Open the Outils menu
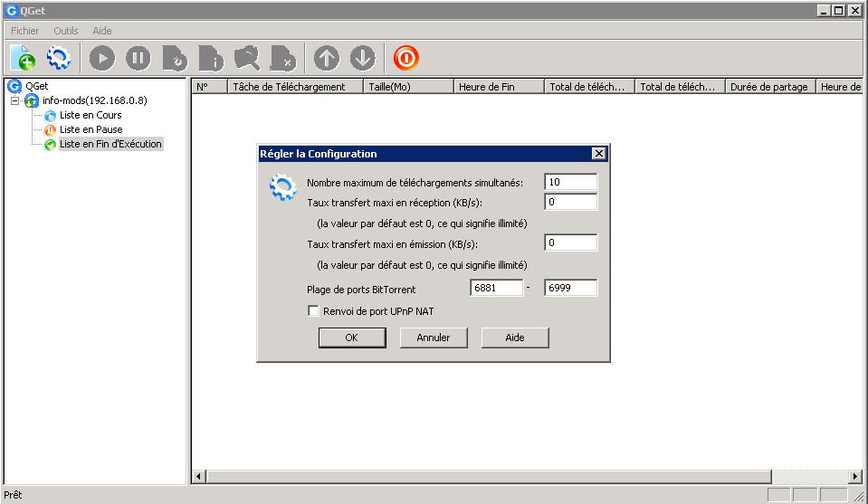The image size is (868, 504). (66, 31)
